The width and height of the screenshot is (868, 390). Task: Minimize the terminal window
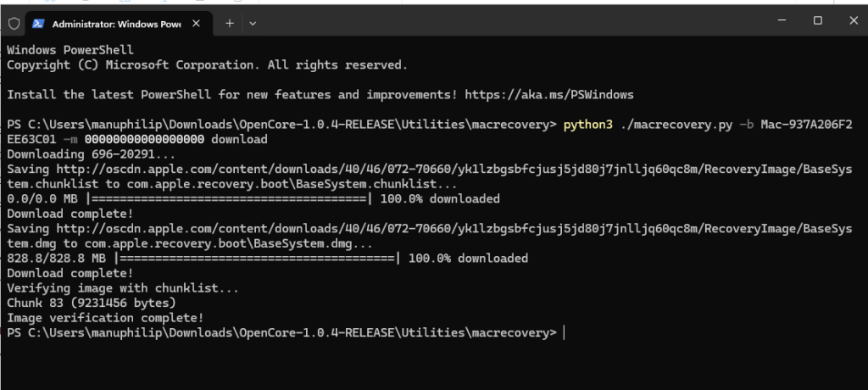click(782, 20)
